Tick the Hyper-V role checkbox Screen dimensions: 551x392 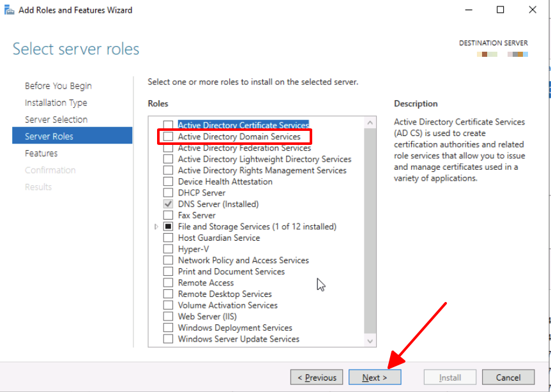(x=168, y=249)
